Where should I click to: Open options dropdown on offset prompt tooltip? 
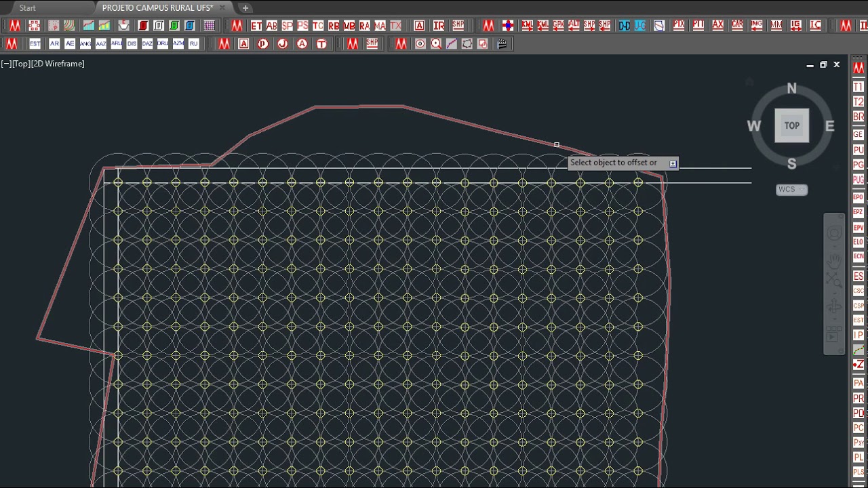(x=673, y=163)
